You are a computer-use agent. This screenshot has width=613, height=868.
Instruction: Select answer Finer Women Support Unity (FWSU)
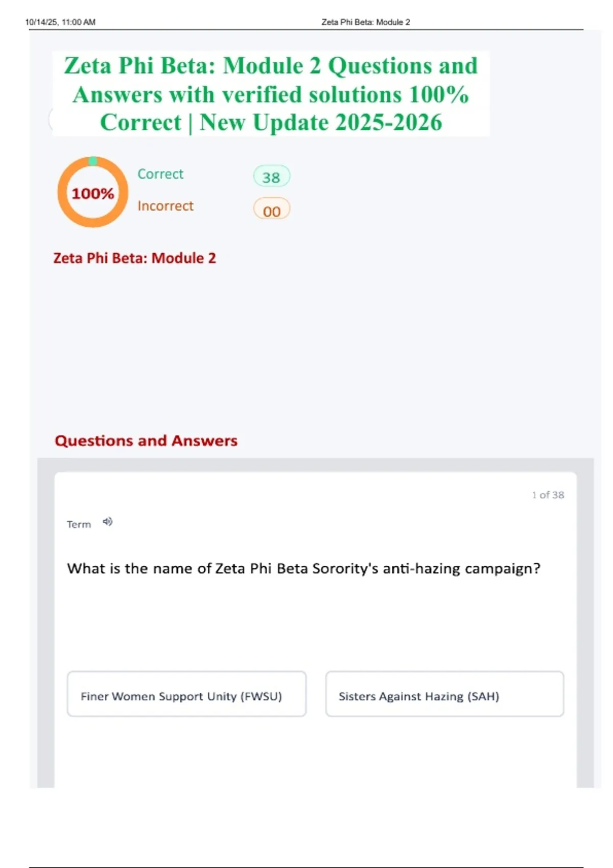point(186,694)
